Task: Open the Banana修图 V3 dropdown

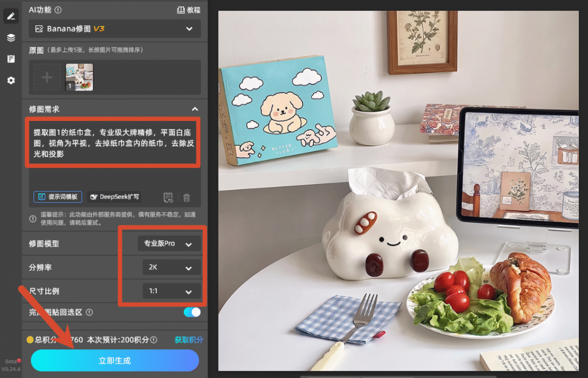Action: (115, 29)
